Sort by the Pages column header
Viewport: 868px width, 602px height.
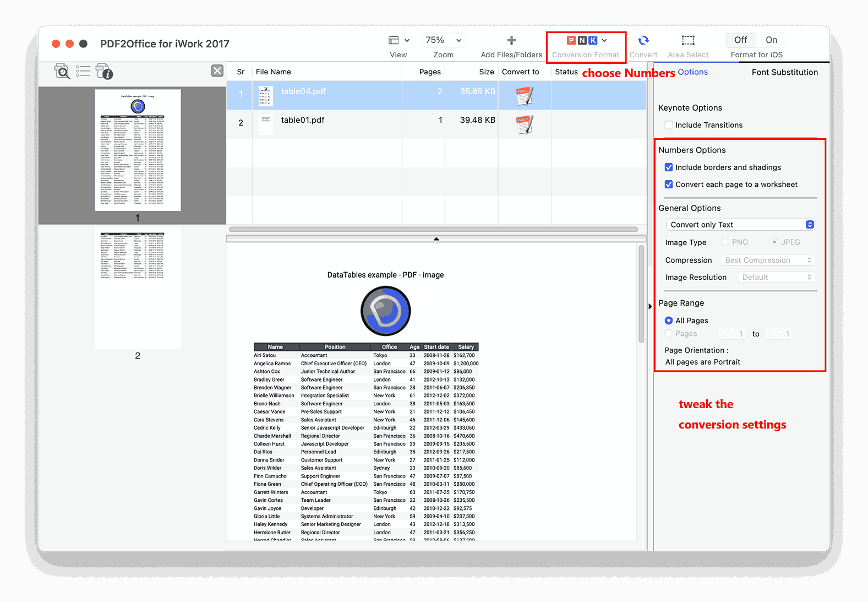tap(430, 72)
